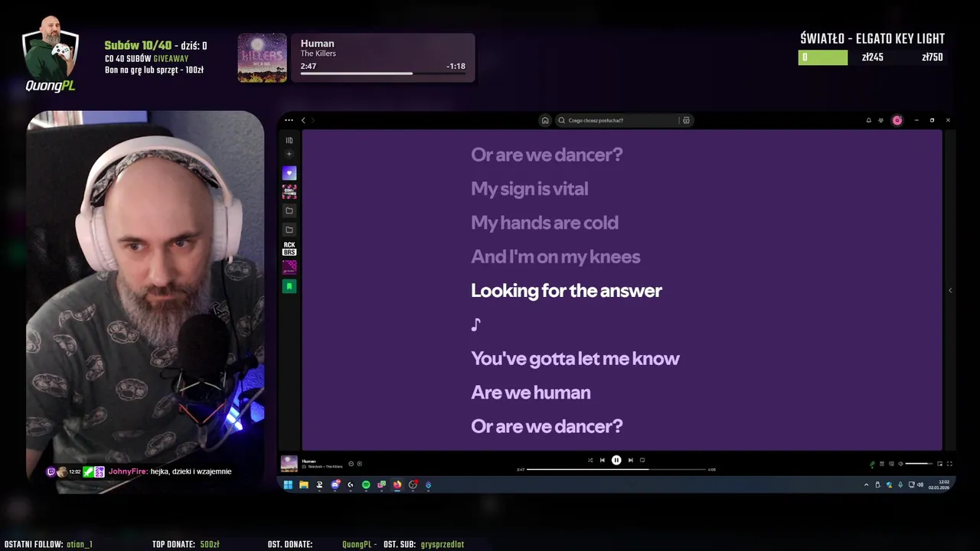Viewport: 980px width, 551px height.
Task: Open the pink profile avatar menu
Action: coord(897,120)
